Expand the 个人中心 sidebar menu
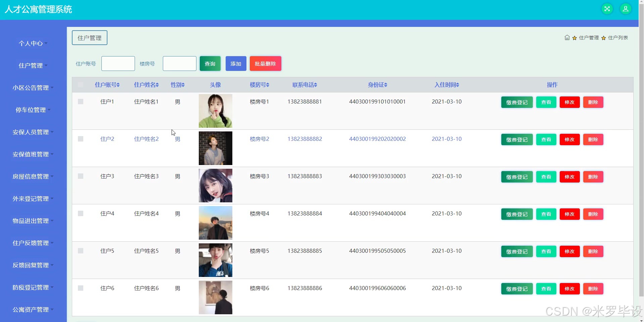The width and height of the screenshot is (644, 322). (33, 43)
